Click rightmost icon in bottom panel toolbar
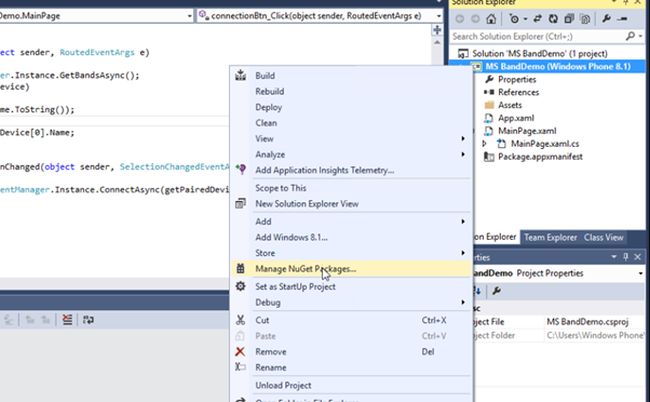 click(x=88, y=320)
